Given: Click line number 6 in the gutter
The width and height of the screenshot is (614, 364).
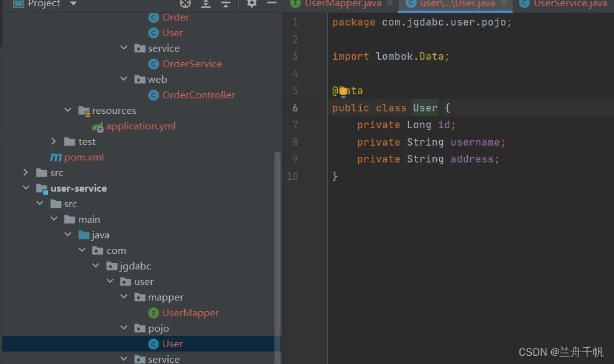Looking at the screenshot, I should pos(295,108).
